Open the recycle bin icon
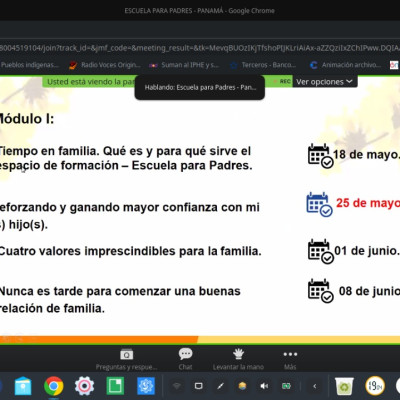This screenshot has width=400, height=400. pos(344,386)
